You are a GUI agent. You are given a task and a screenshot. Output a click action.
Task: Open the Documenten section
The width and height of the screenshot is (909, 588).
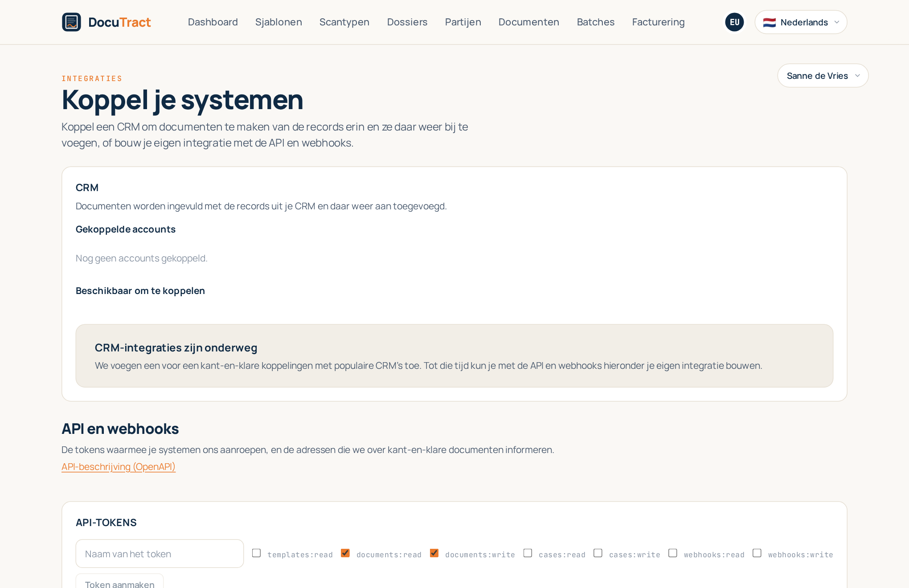(x=528, y=22)
